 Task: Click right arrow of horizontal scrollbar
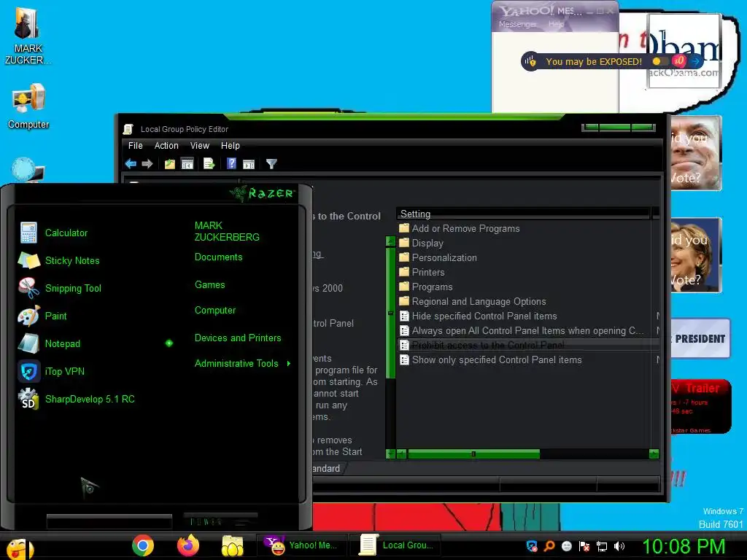654,454
